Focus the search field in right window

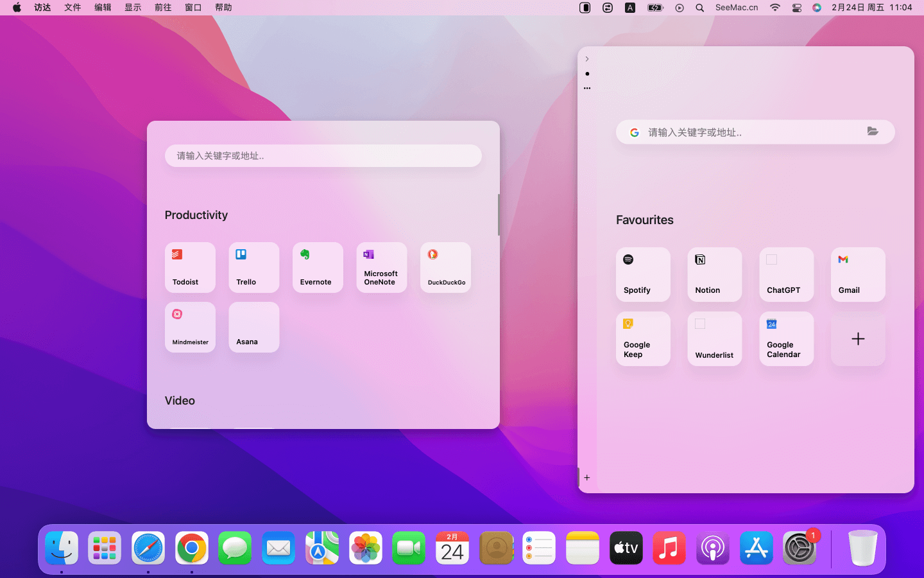(755, 132)
